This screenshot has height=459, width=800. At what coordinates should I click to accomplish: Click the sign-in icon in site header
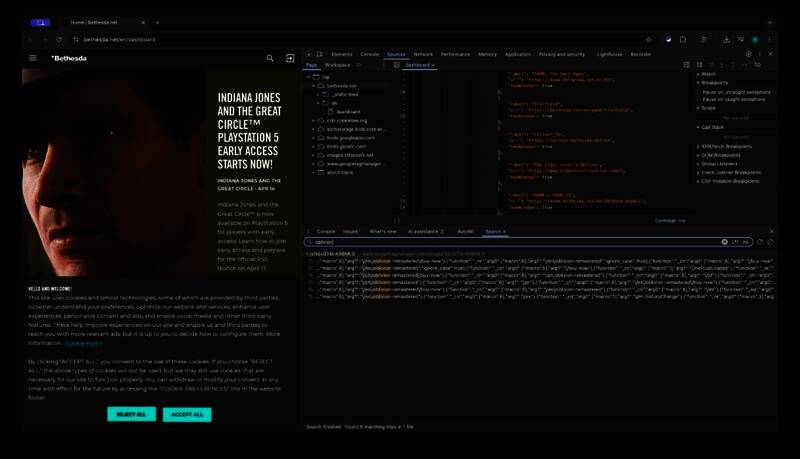[x=290, y=58]
